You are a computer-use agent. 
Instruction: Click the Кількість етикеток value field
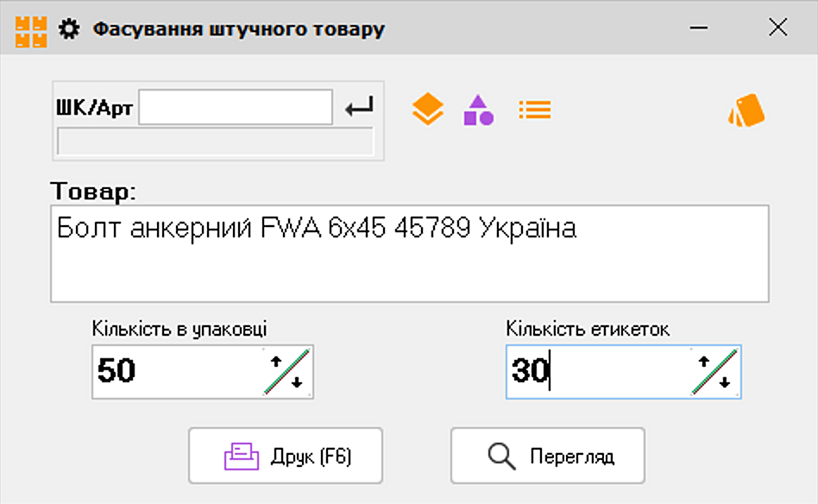pyautogui.click(x=597, y=372)
